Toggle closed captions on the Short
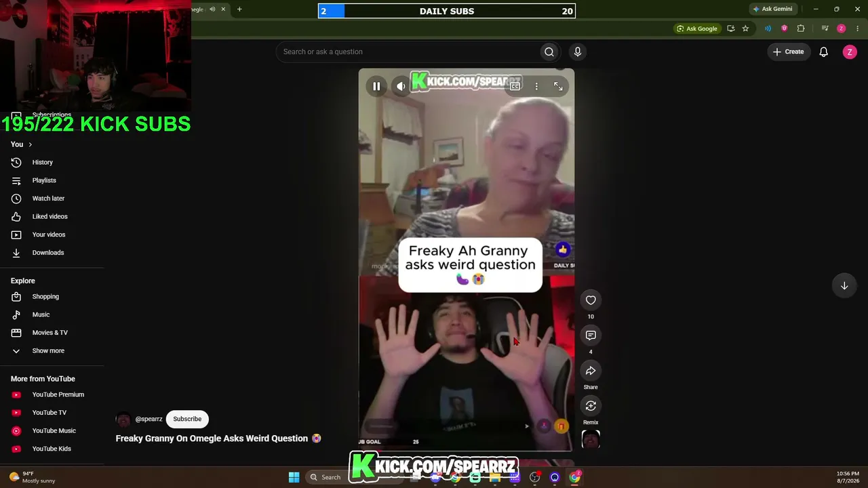 (x=515, y=86)
